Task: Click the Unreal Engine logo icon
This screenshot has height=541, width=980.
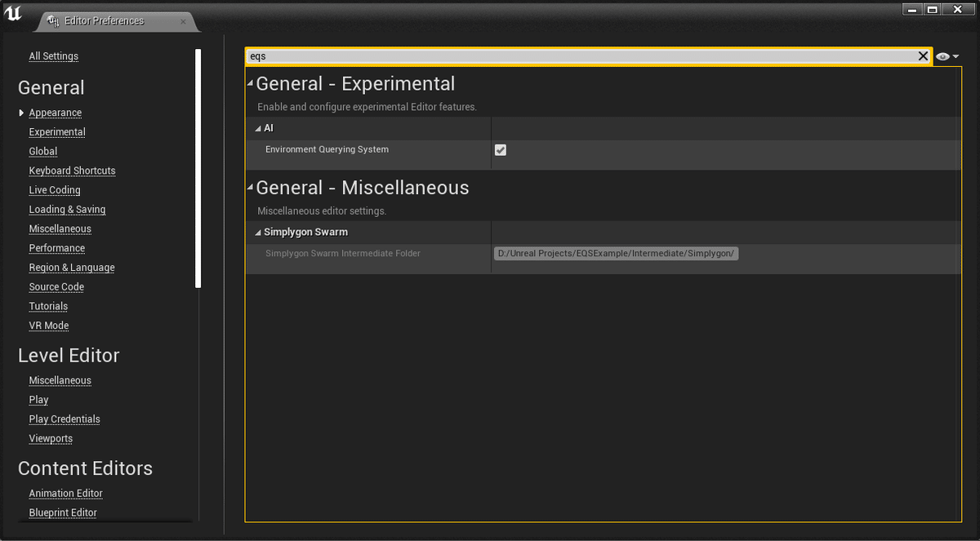Action: 13,14
